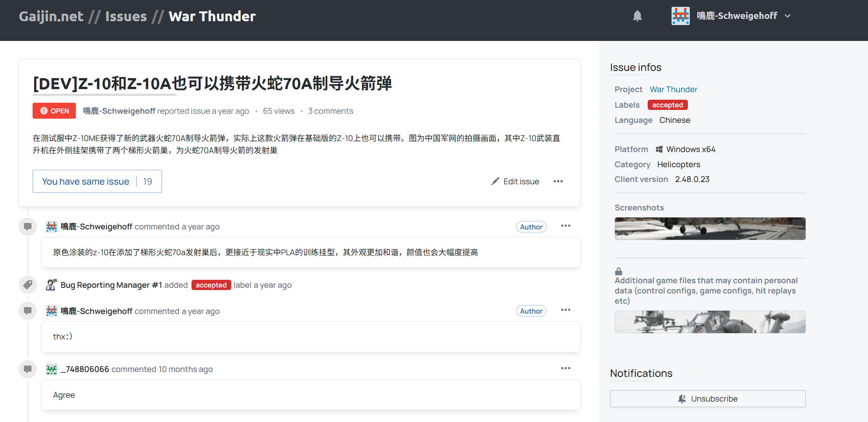The height and width of the screenshot is (422, 868).
Task: Open the notifications bell icon
Action: (637, 16)
